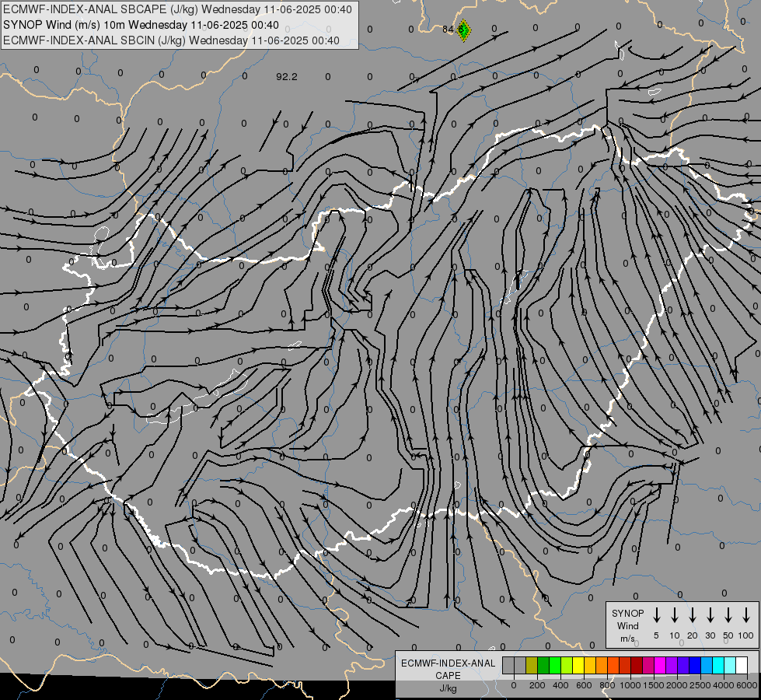Click the 400 tick label on CAPE scale

[x=560, y=685]
